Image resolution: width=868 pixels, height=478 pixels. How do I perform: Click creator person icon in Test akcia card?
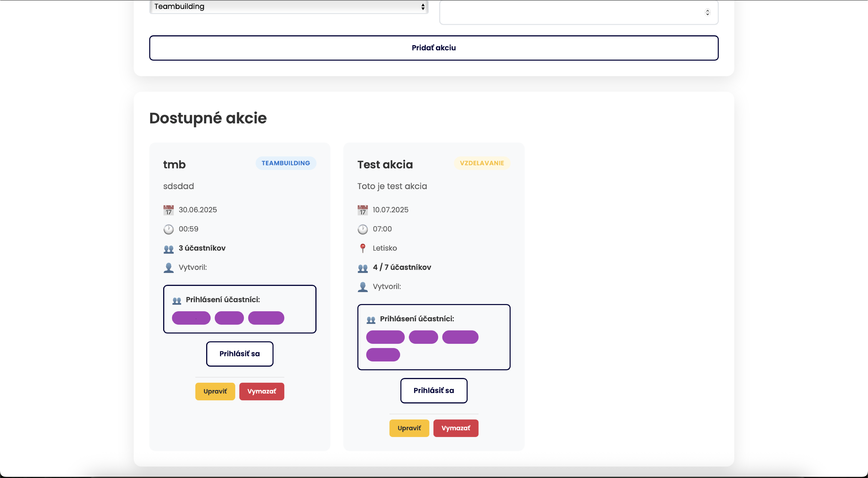tap(363, 287)
